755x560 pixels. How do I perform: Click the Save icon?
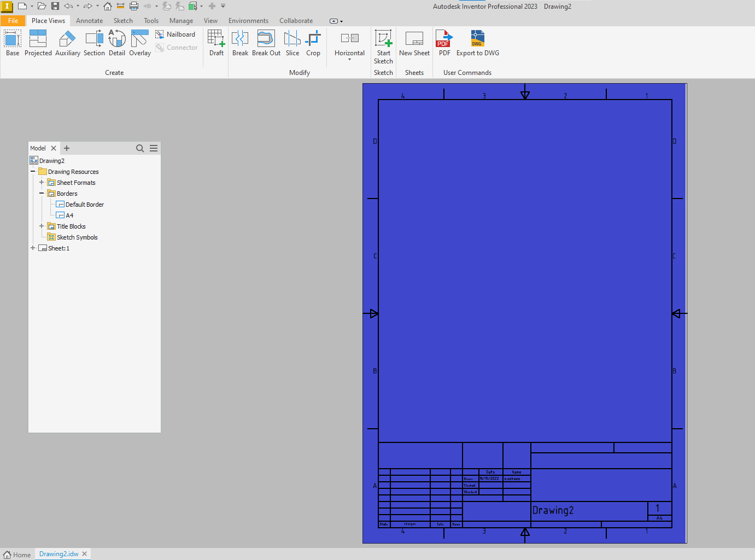55,6
